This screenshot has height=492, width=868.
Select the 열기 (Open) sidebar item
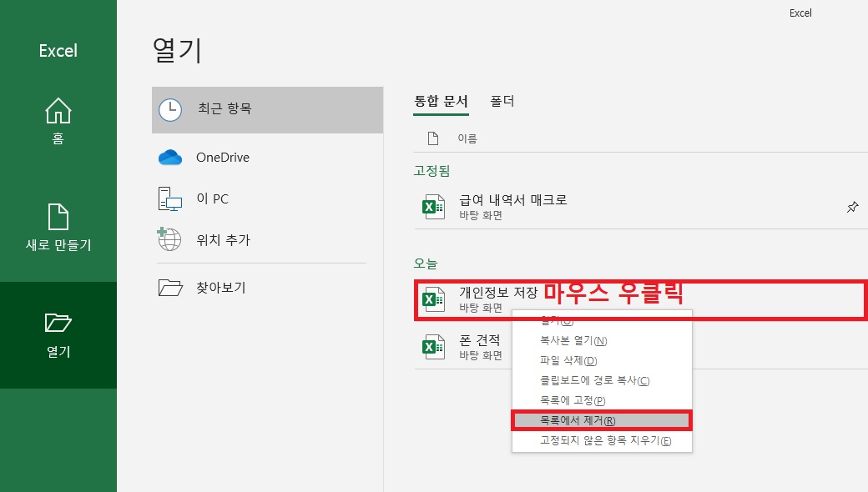58,335
